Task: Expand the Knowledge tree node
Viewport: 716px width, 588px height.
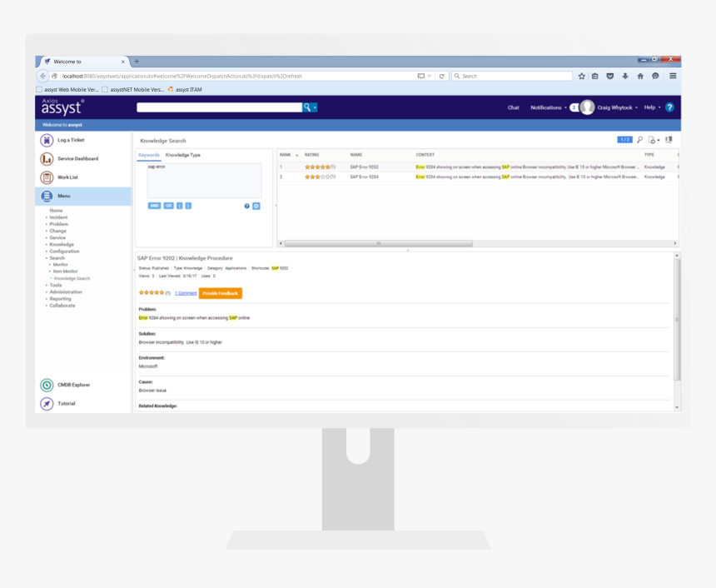Action: click(47, 245)
